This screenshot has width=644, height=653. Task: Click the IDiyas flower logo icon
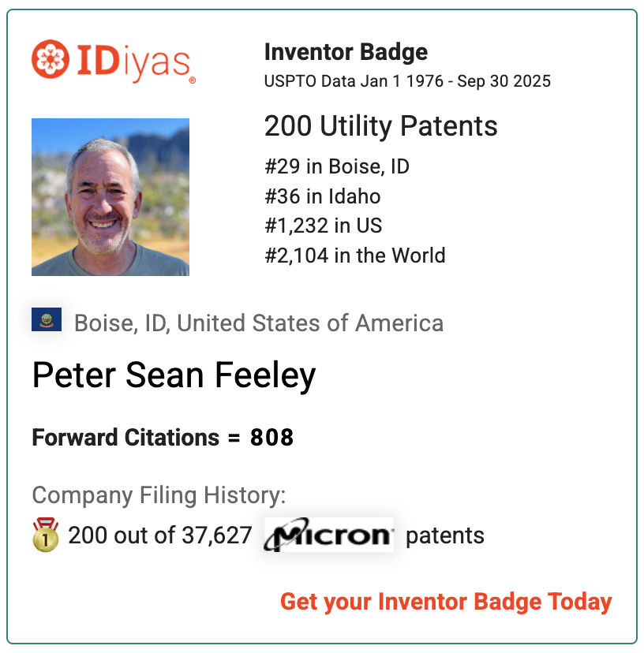[51, 60]
